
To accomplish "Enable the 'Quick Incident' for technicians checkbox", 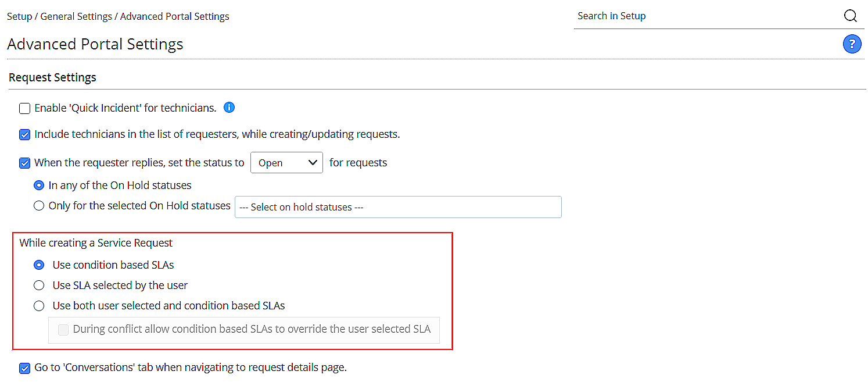I will coord(24,109).
